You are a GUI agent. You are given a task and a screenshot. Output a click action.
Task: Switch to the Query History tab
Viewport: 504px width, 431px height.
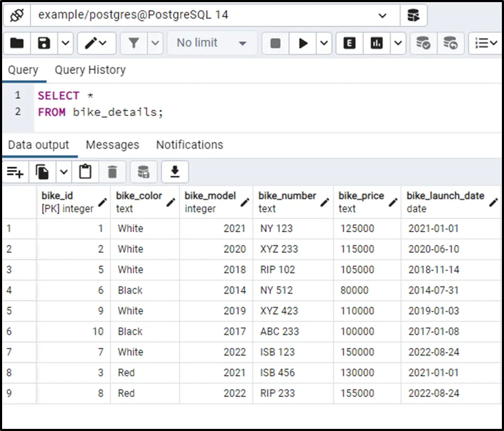[x=90, y=70]
